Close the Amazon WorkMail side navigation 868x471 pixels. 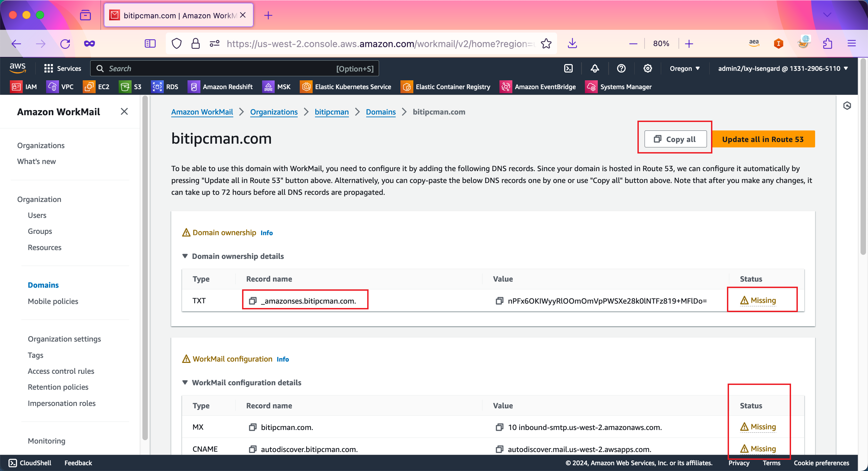[x=124, y=111]
